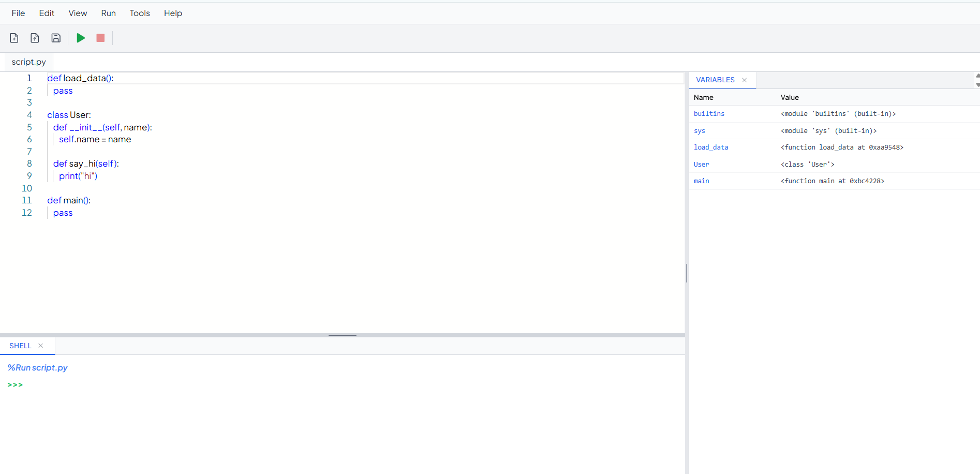Switch to the script.py tab
Image resolution: width=980 pixels, height=474 pixels.
tap(28, 62)
